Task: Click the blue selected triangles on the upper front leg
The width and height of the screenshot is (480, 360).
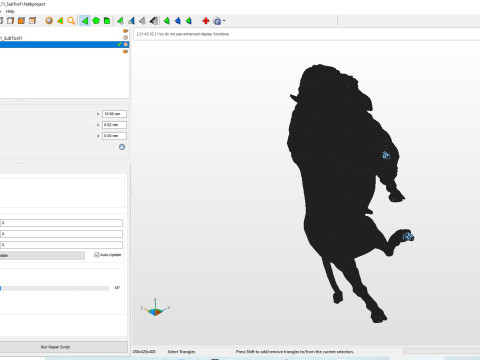Action: (x=386, y=155)
